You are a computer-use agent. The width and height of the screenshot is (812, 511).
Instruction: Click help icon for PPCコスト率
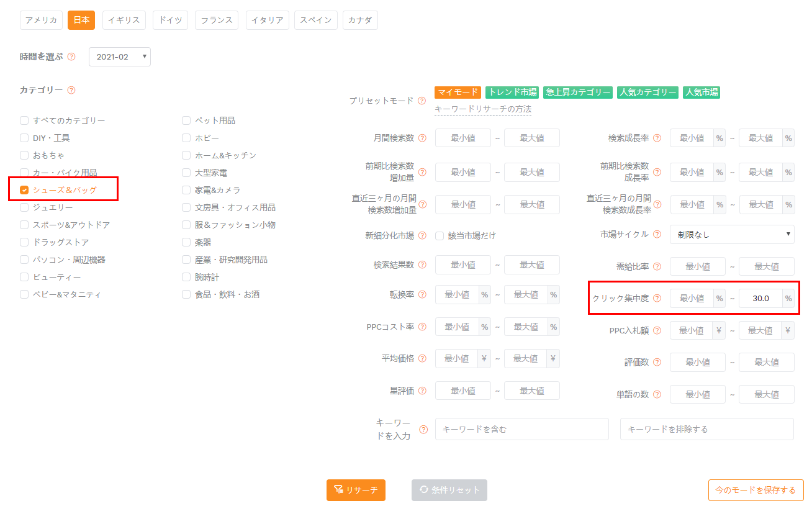(422, 327)
